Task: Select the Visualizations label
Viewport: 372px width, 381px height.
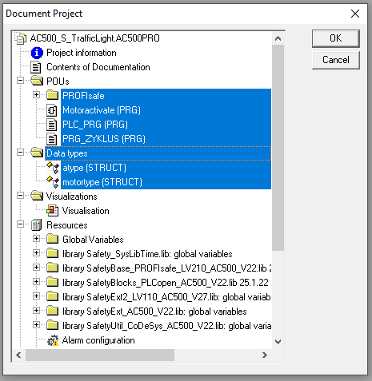Action: click(x=72, y=196)
